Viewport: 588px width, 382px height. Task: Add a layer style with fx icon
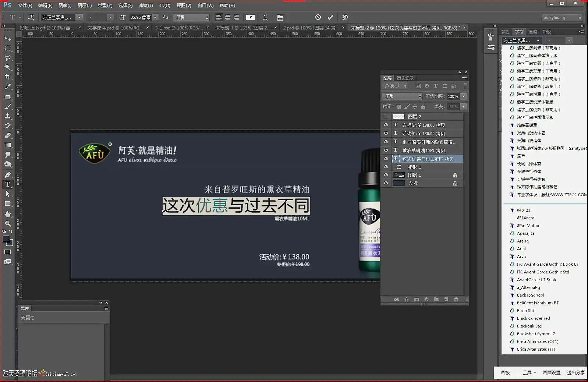click(407, 300)
